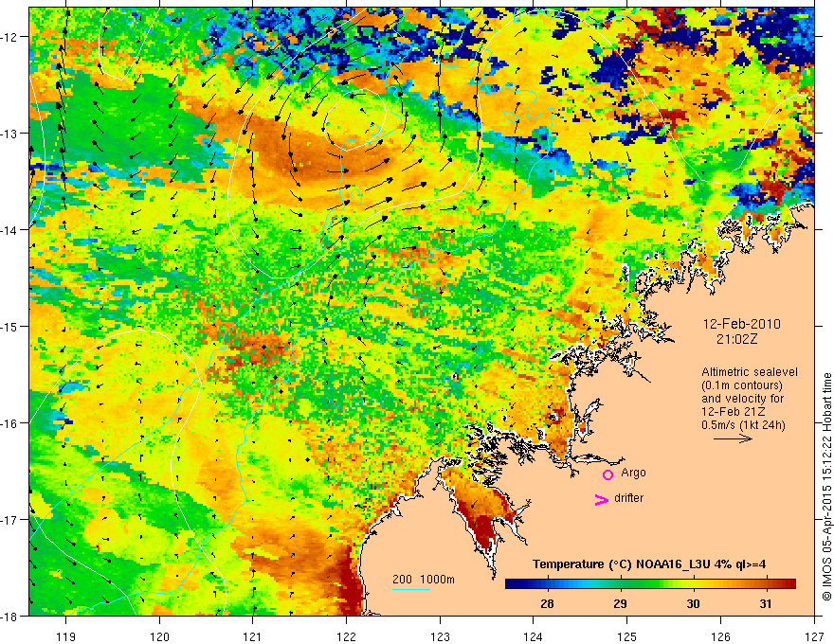The image size is (834, 644).
Task: Click longitude axis label '123'
Action: click(440, 636)
